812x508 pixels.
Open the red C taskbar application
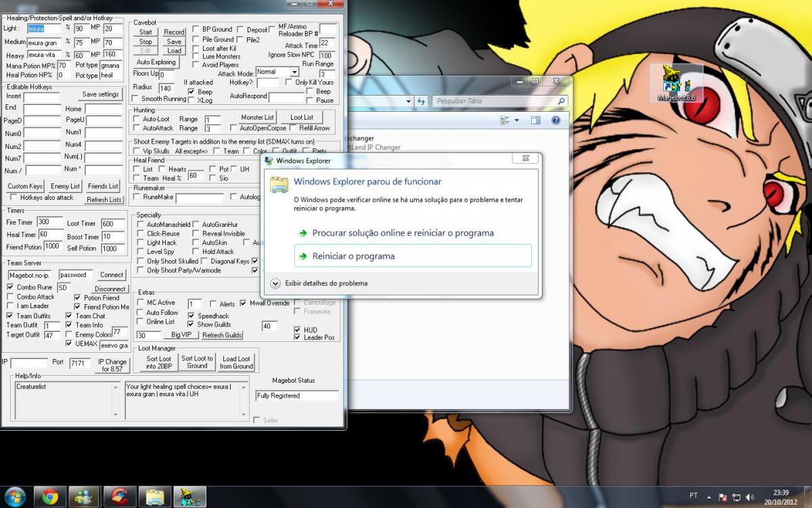(x=120, y=496)
